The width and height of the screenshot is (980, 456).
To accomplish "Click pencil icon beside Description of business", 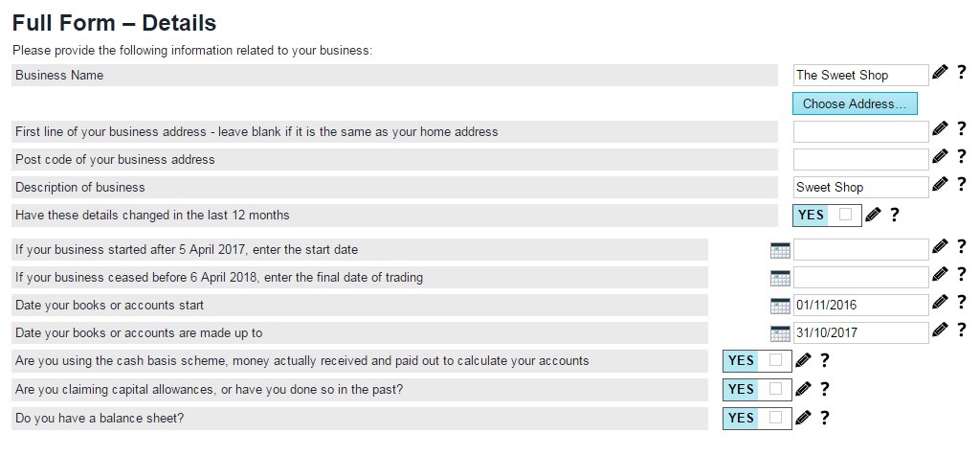I will click(940, 185).
